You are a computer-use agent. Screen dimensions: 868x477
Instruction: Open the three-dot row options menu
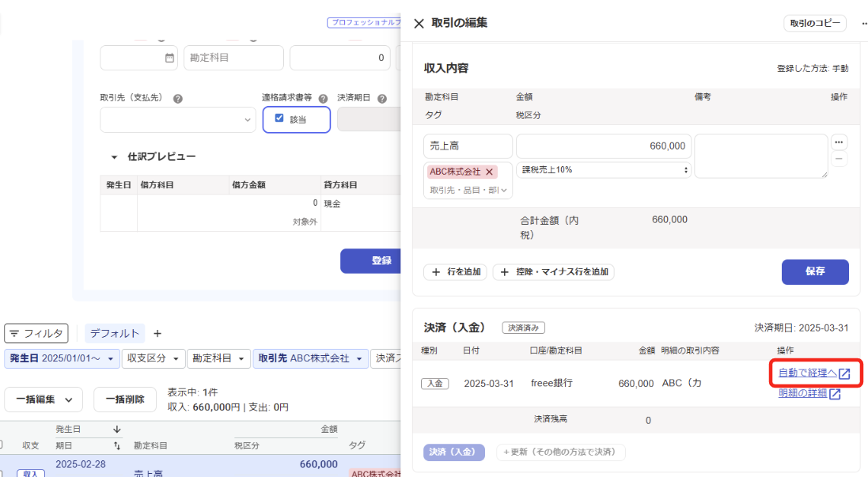tap(839, 143)
